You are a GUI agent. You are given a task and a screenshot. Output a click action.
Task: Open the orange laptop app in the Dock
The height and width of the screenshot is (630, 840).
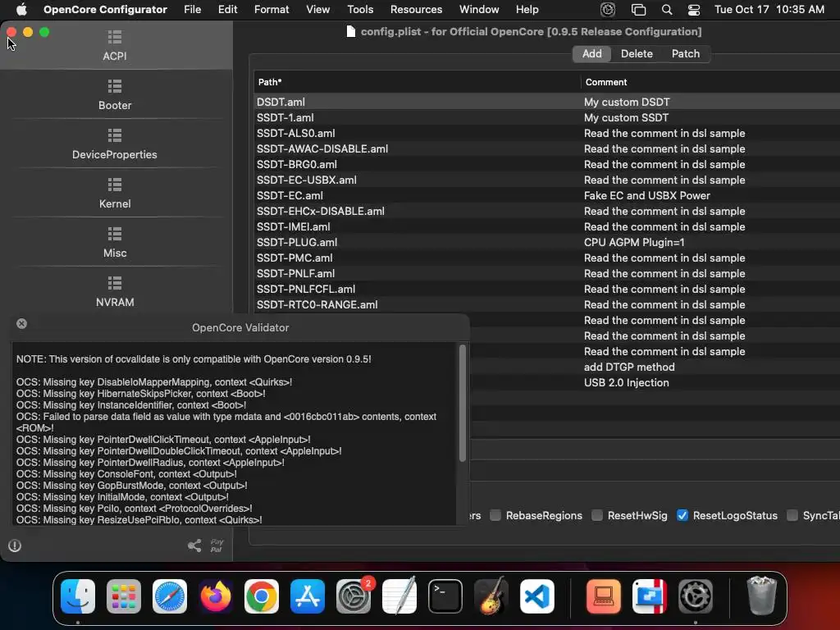tap(604, 596)
